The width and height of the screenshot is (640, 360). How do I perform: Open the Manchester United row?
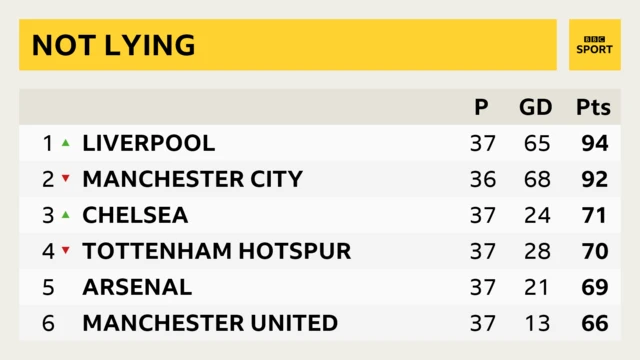(320, 323)
